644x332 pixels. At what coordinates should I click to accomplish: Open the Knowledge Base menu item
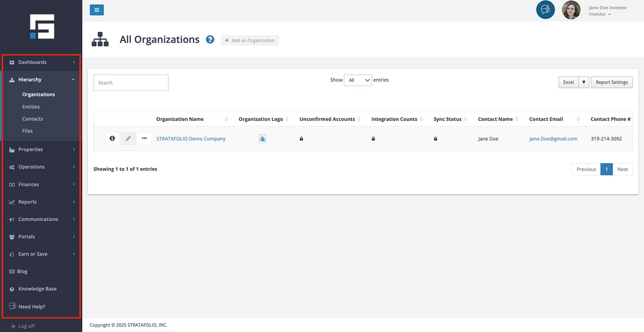click(37, 289)
